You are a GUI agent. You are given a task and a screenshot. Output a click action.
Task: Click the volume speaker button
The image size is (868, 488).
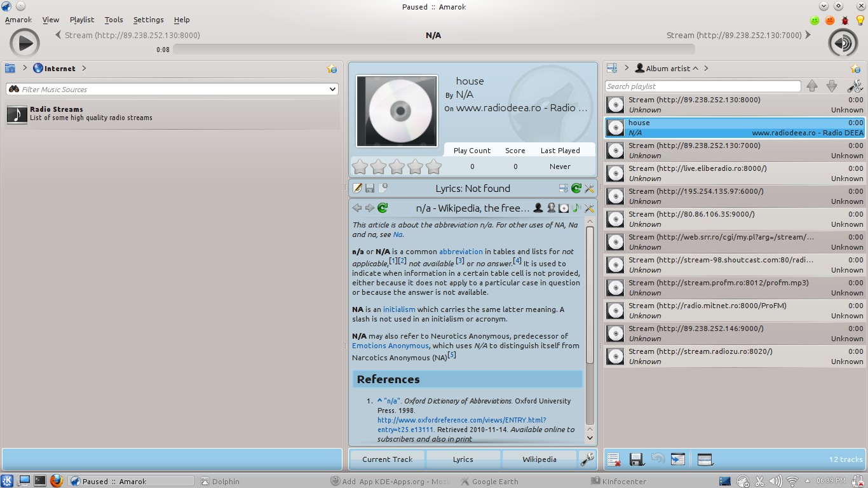tap(843, 43)
